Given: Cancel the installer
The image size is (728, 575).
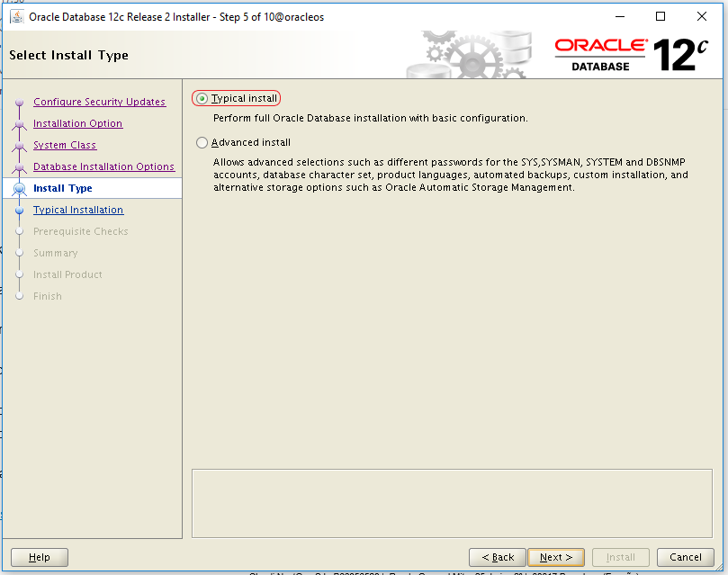Looking at the screenshot, I should click(x=686, y=557).
